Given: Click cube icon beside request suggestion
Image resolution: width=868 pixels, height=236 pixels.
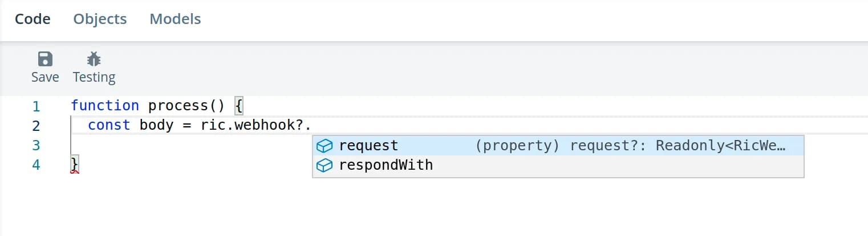Looking at the screenshot, I should (324, 146).
